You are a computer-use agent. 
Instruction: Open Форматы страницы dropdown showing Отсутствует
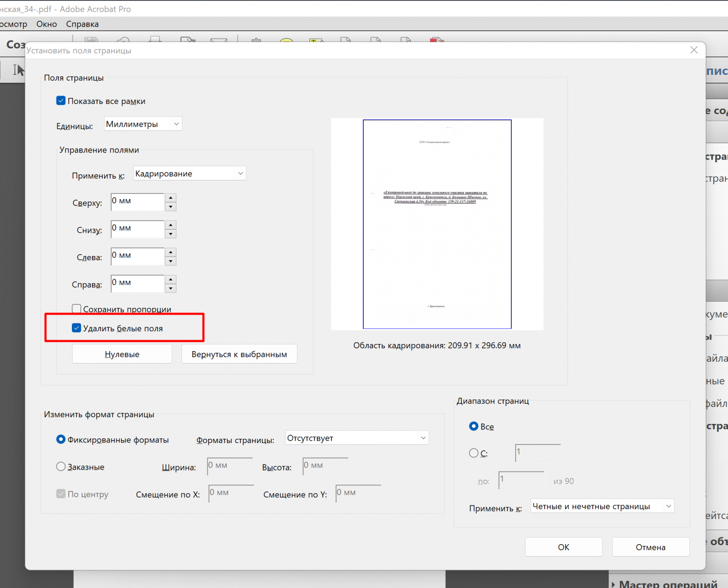pyautogui.click(x=357, y=438)
